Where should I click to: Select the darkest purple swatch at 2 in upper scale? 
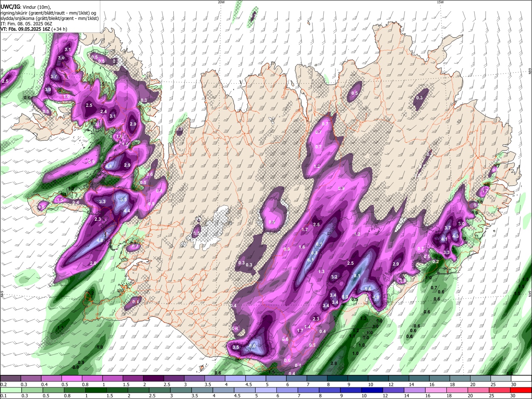(x=154, y=379)
